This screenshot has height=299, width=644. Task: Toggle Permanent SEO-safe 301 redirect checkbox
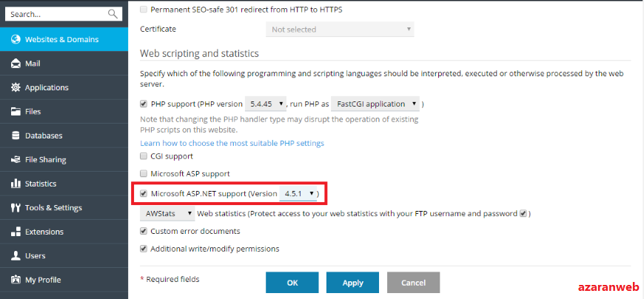point(144,10)
